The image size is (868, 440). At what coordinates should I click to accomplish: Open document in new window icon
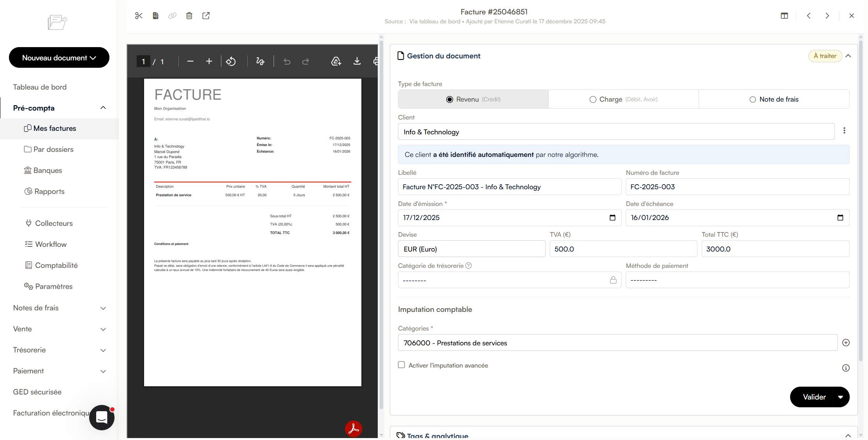tap(206, 16)
